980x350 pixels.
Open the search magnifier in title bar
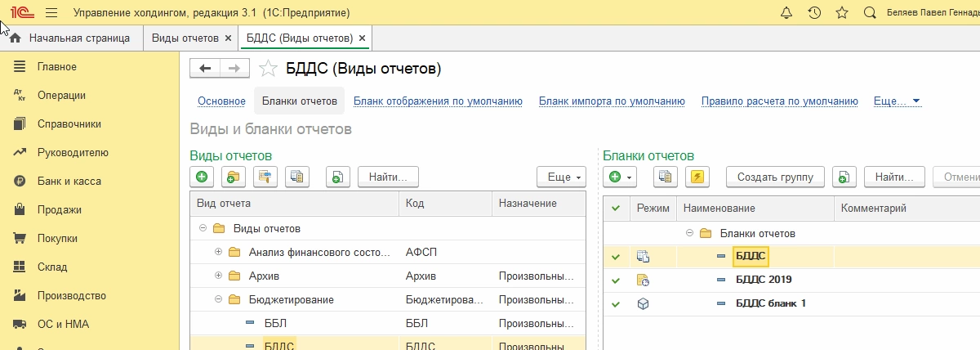[870, 13]
